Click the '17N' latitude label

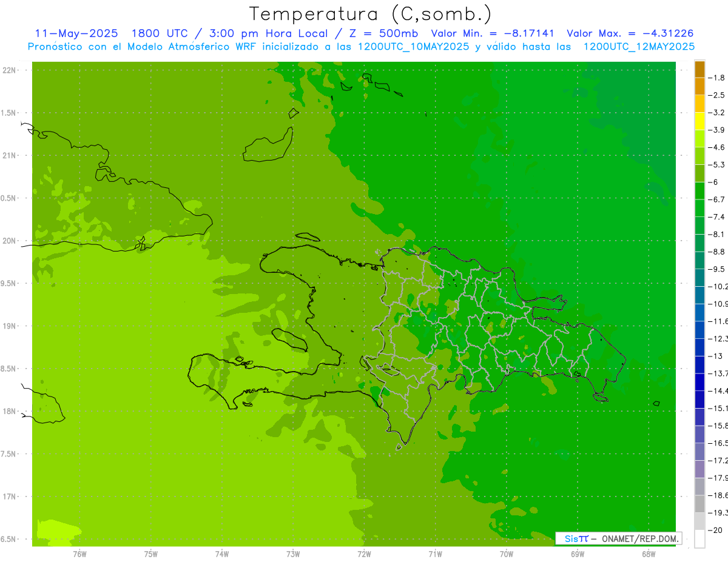point(9,497)
